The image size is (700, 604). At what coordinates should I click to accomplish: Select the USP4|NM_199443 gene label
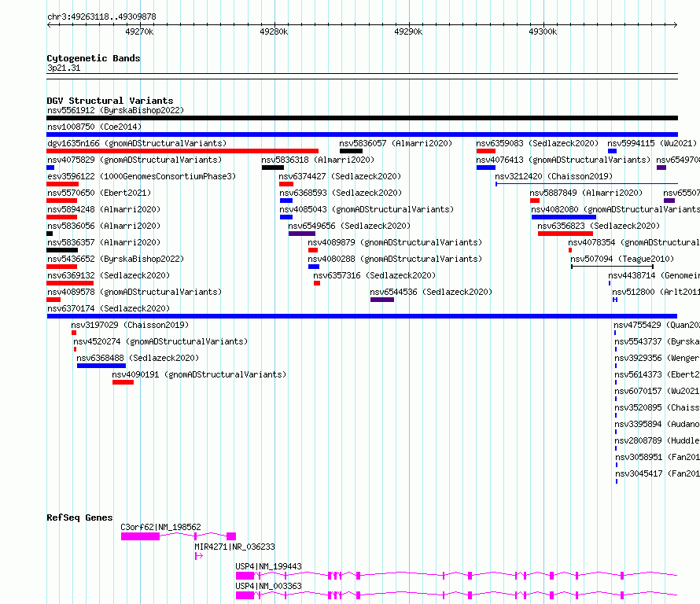(269, 566)
